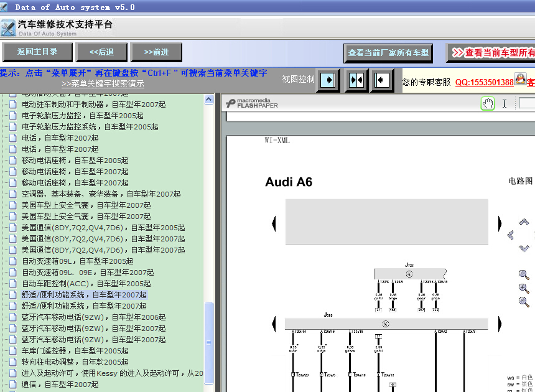Click the 汽车维修技术支持平台 wrench logo
535x392 pixels.
[x=8, y=28]
